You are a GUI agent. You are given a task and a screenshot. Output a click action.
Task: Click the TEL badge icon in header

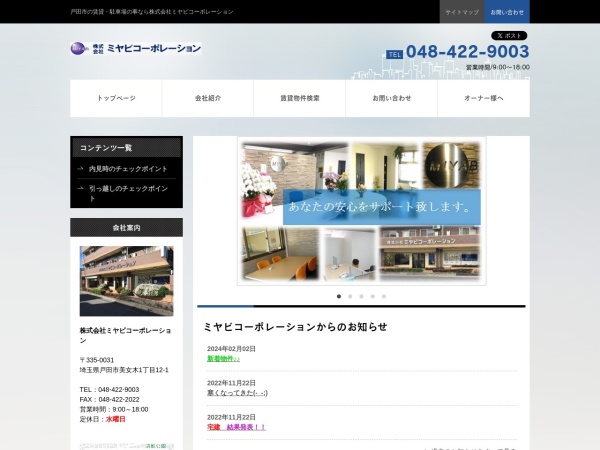[395, 55]
